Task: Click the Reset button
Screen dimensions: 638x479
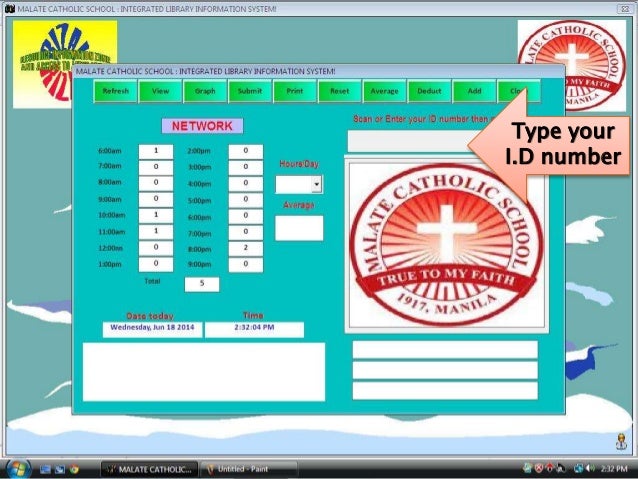Action: tap(340, 91)
